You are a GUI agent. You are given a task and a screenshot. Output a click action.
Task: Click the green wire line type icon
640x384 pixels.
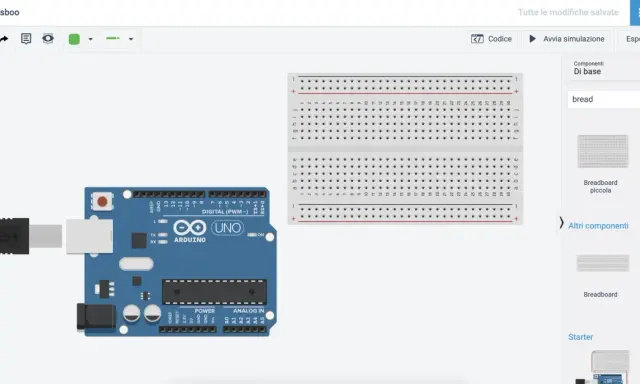coord(113,38)
